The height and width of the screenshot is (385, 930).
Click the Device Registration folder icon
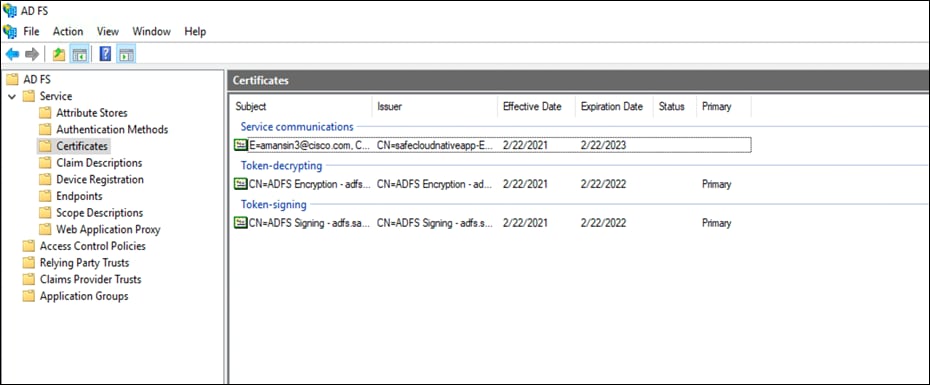(x=45, y=179)
